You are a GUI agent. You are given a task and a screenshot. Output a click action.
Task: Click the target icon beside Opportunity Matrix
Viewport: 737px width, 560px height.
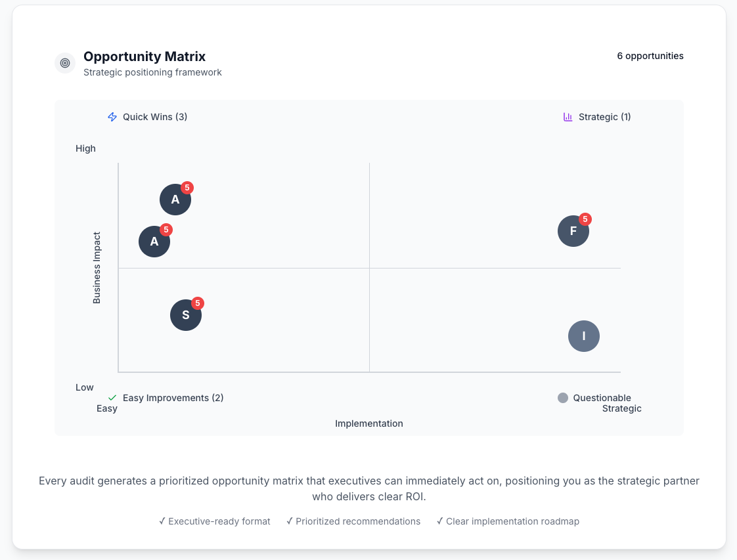pyautogui.click(x=65, y=63)
